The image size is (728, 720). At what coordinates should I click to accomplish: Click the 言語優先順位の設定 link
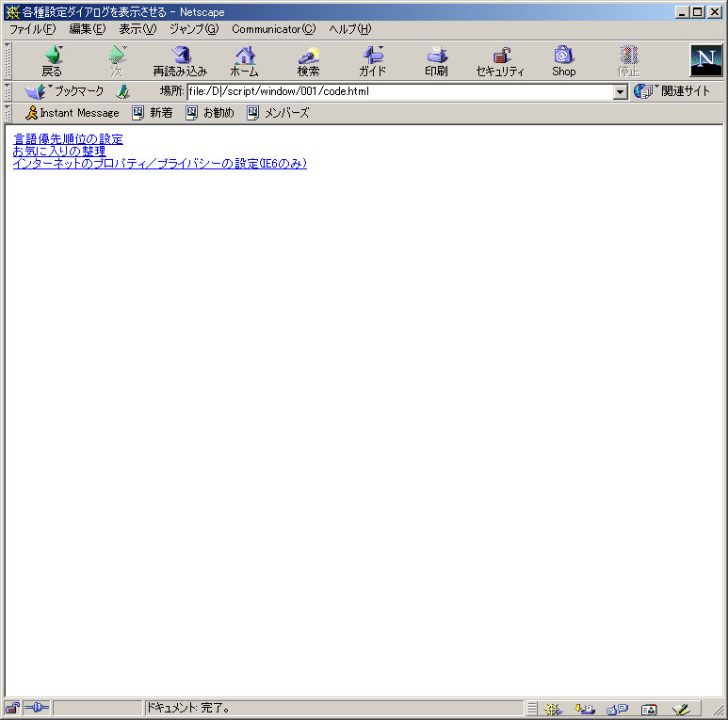[x=68, y=139]
